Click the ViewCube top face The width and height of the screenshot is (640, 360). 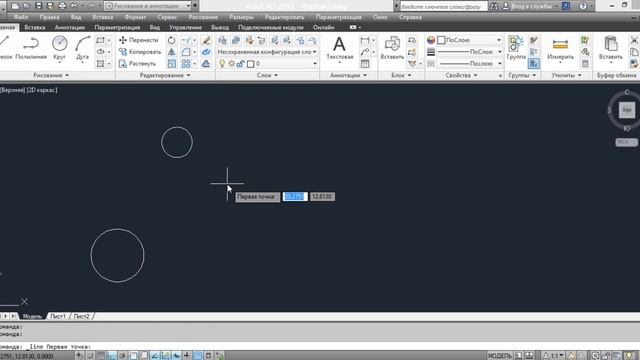627,110
